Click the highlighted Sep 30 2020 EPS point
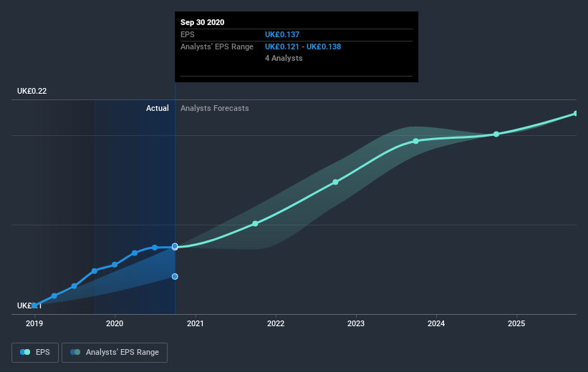588x372 pixels. (x=175, y=246)
